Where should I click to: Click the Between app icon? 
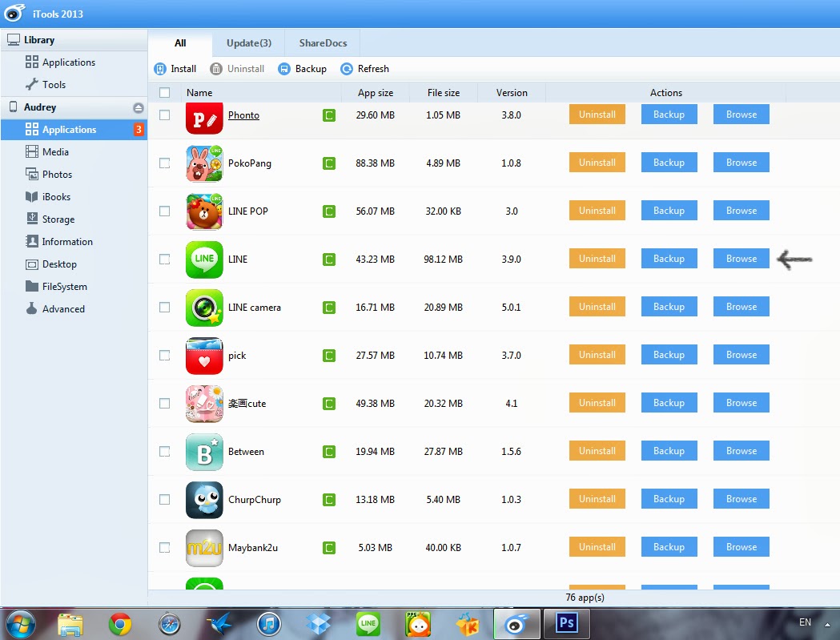click(204, 452)
